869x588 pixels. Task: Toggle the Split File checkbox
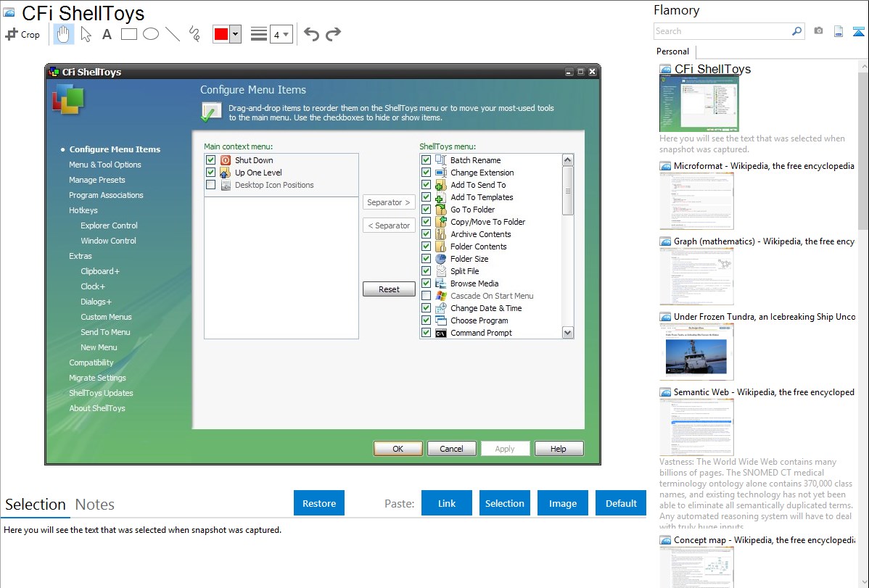(x=427, y=271)
